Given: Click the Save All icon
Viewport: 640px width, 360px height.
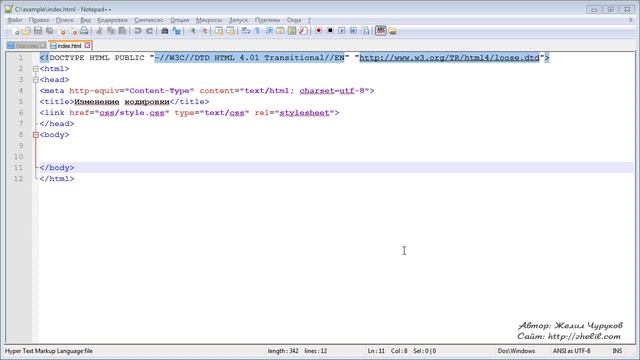Looking at the screenshot, I should 50,31.
